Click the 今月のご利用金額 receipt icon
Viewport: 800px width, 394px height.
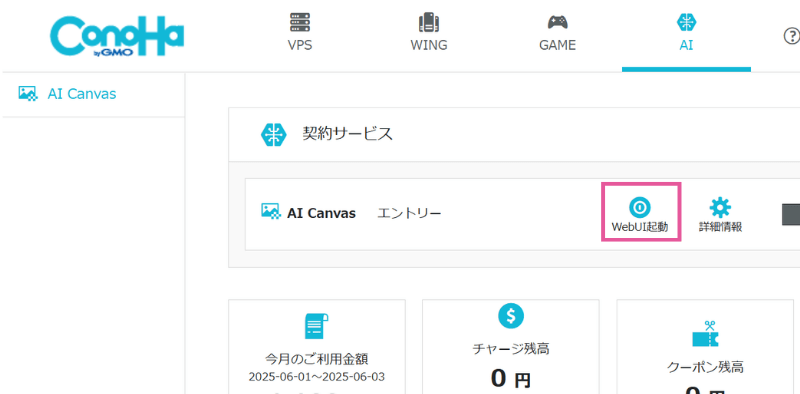[317, 326]
